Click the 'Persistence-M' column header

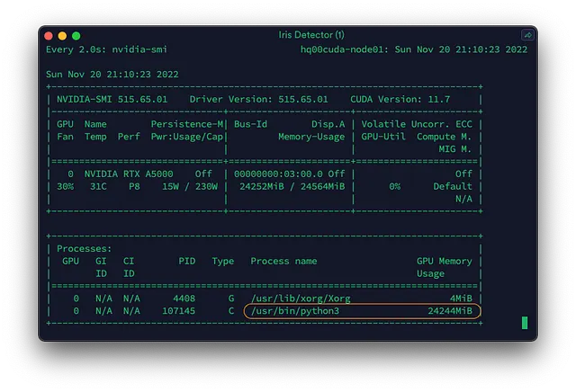coord(187,124)
